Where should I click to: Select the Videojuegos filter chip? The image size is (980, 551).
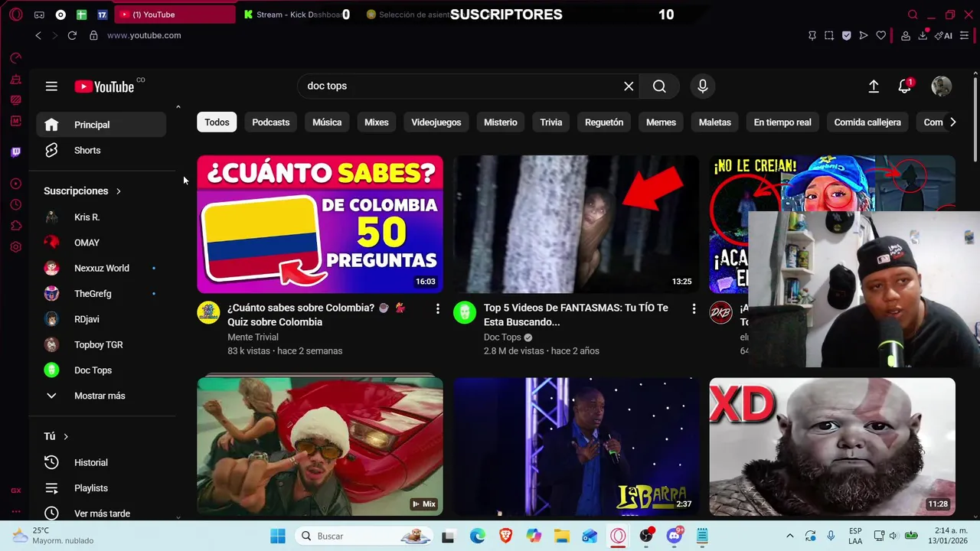(x=436, y=122)
